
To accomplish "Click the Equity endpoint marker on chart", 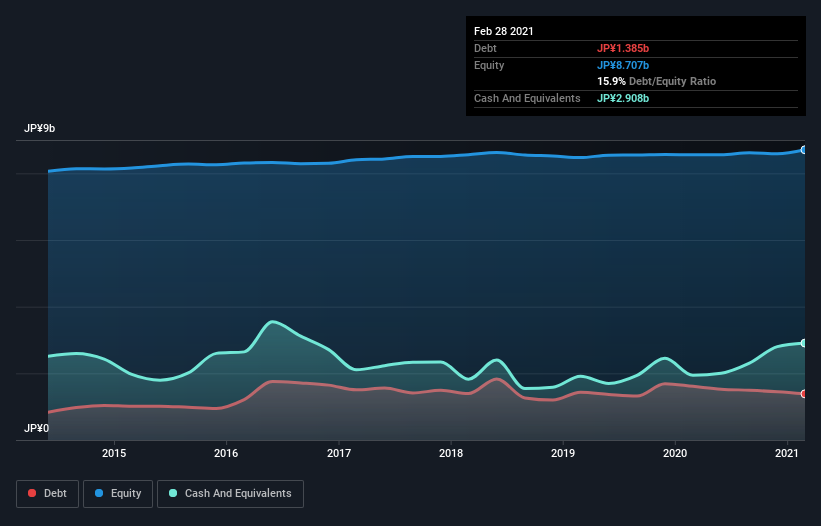I will point(804,150).
